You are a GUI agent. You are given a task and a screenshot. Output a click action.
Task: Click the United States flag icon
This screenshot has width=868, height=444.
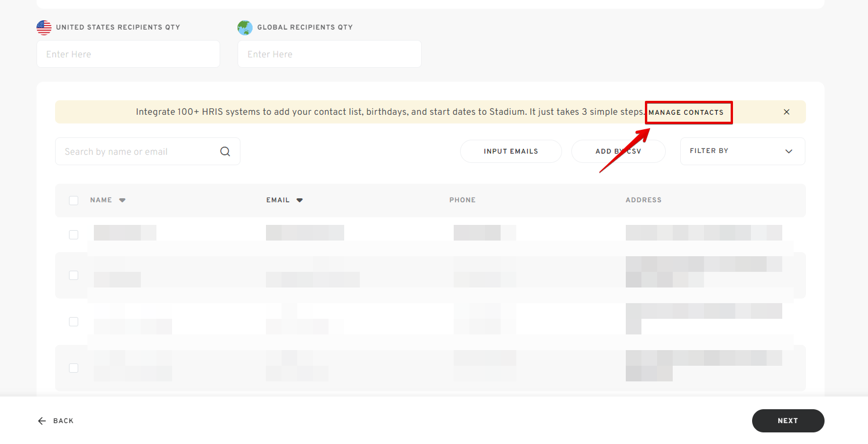(44, 27)
